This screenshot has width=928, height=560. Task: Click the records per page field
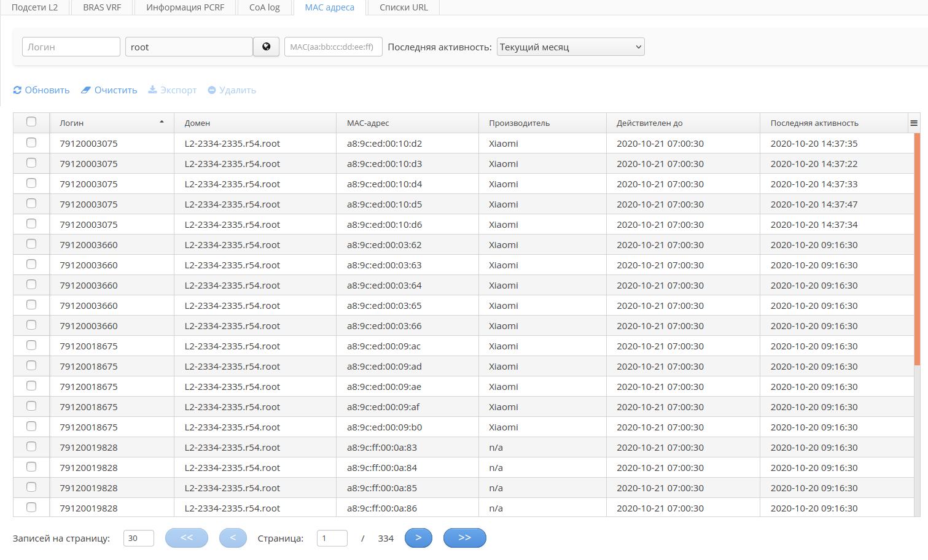(x=138, y=539)
